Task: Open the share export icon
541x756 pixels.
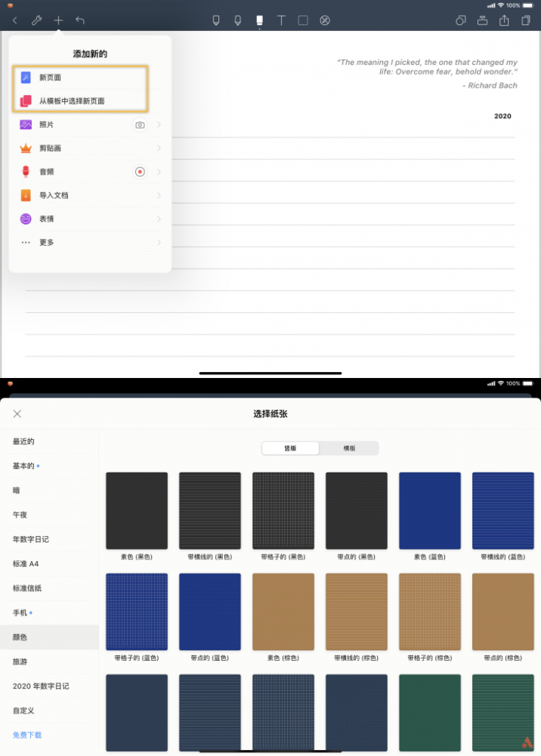Action: (504, 20)
